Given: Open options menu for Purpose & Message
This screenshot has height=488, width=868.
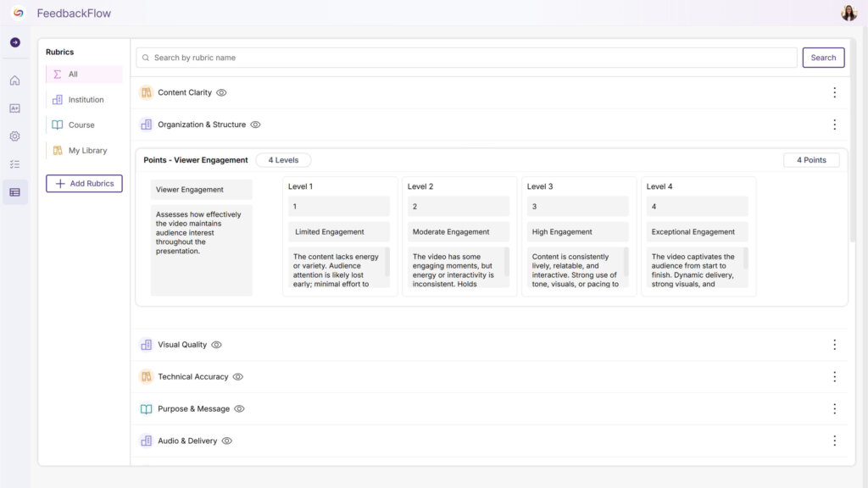Looking at the screenshot, I should [835, 408].
